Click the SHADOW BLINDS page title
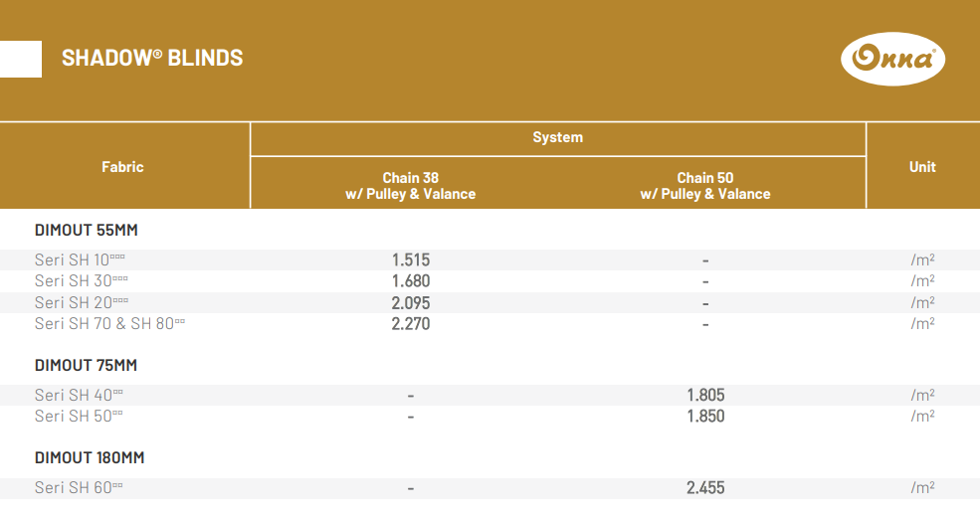Screen dimensions: 980x515 point(152,58)
